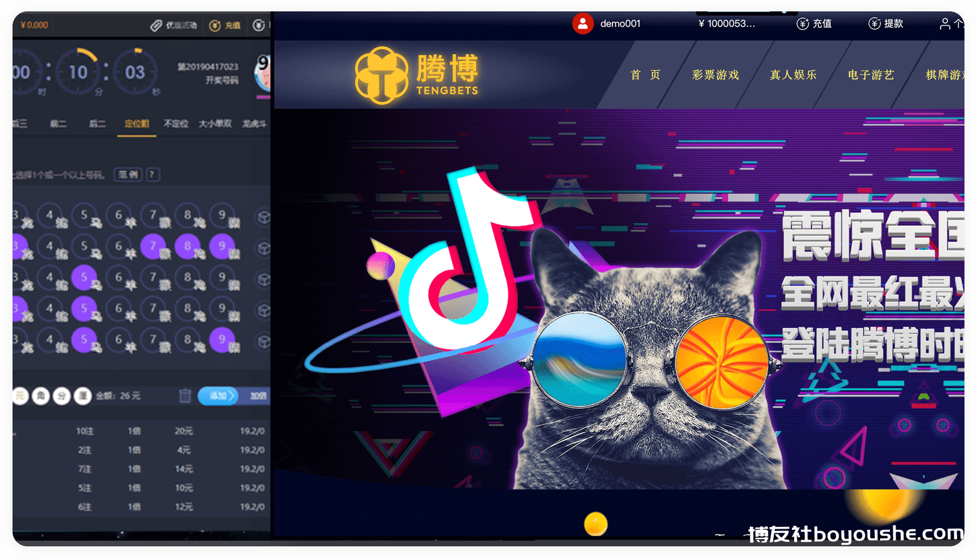Click the person profile icon in header
The width and height of the screenshot is (977, 560).
click(945, 24)
